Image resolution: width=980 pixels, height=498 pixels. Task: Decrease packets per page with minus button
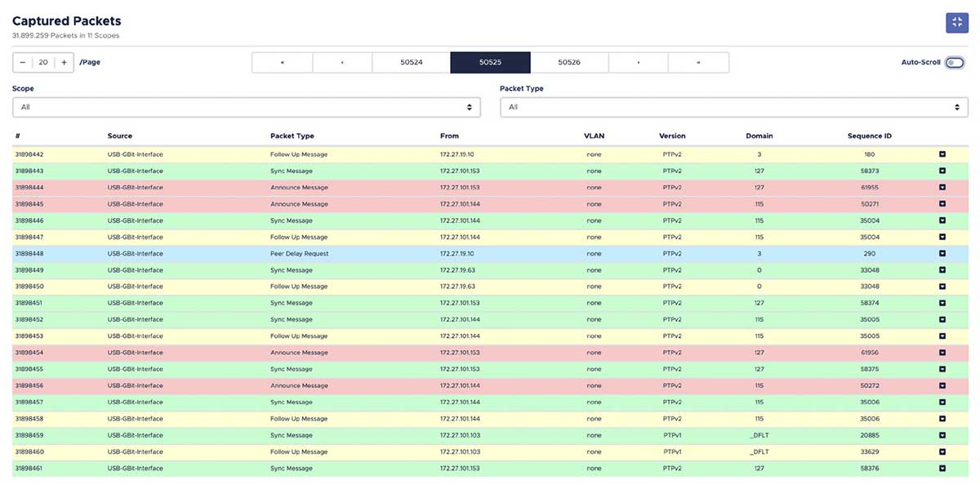(23, 63)
